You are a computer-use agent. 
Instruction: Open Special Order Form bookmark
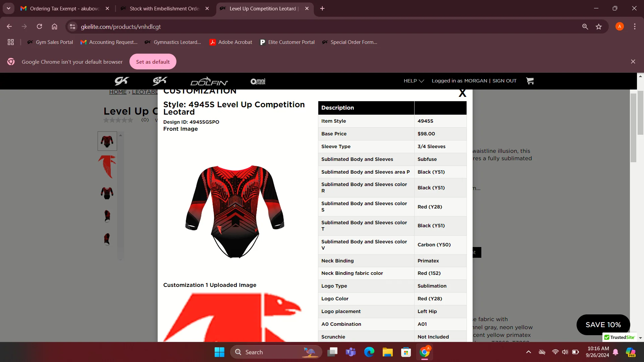point(350,42)
